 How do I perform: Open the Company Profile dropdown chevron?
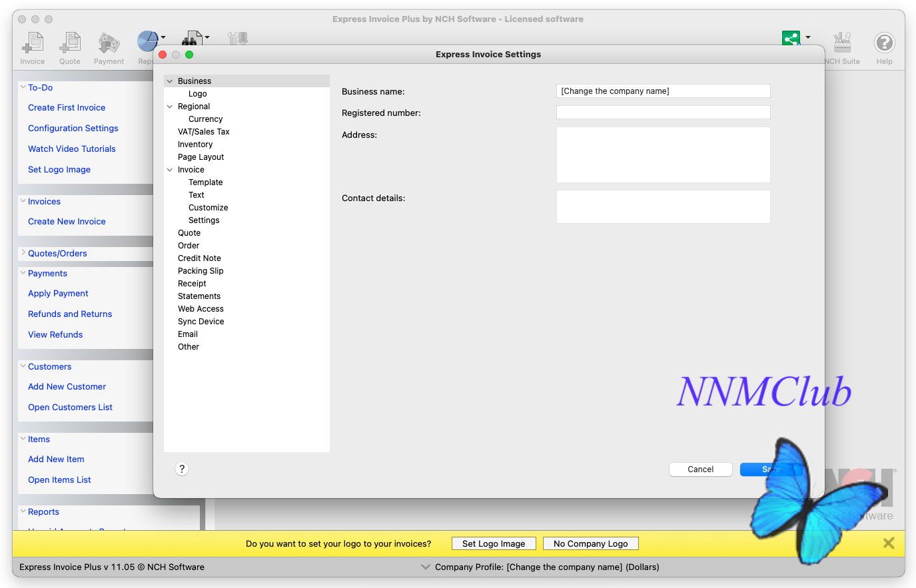(426, 567)
